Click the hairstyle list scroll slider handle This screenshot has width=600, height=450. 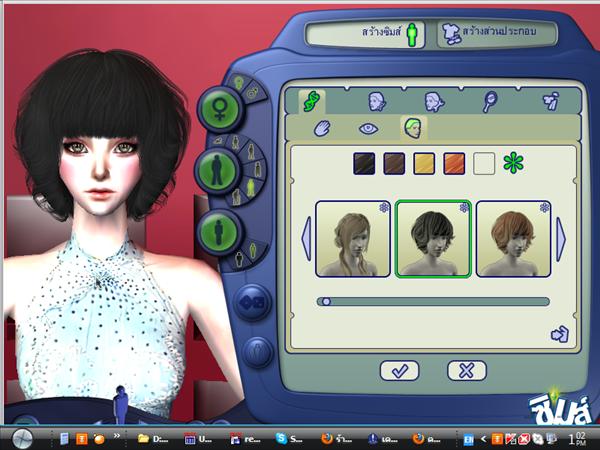pyautogui.click(x=326, y=302)
